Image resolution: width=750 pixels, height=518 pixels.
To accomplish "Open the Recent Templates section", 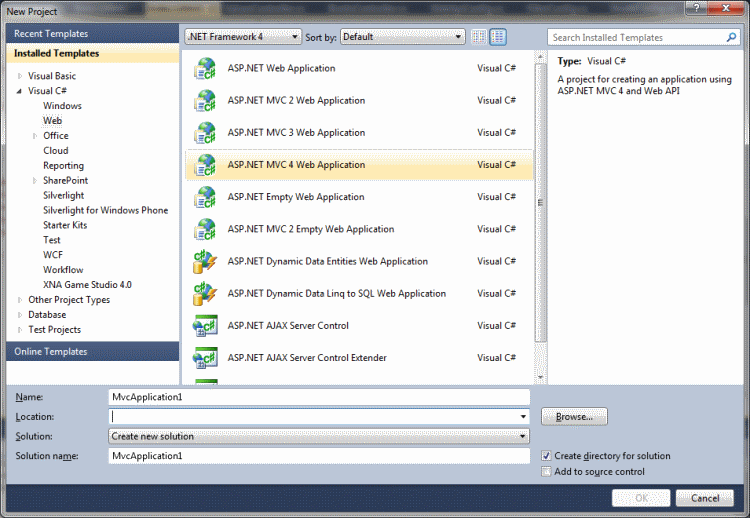I will pyautogui.click(x=93, y=34).
